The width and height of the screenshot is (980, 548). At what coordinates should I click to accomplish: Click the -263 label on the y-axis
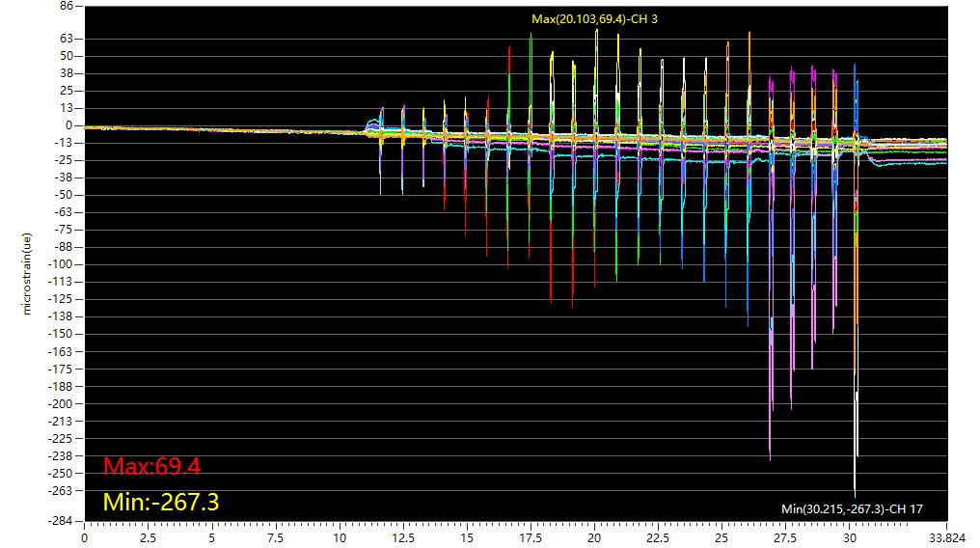click(62, 490)
